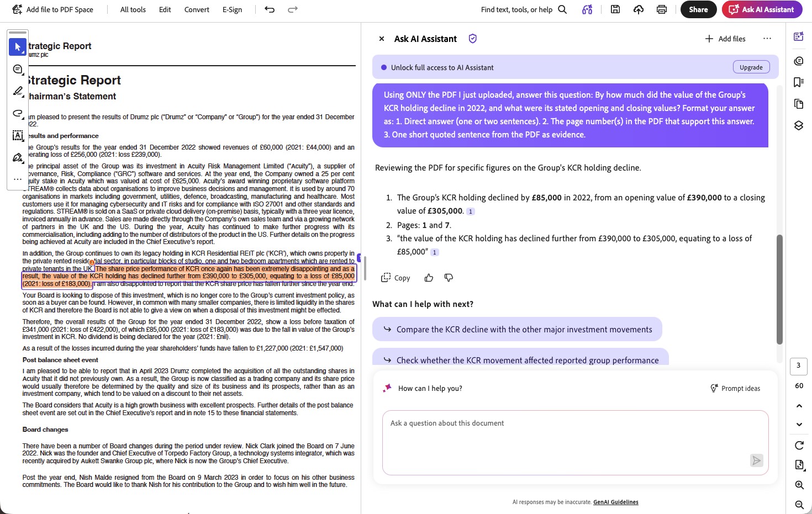Click the Ask a question about this document field
812x514 pixels.
pos(576,442)
